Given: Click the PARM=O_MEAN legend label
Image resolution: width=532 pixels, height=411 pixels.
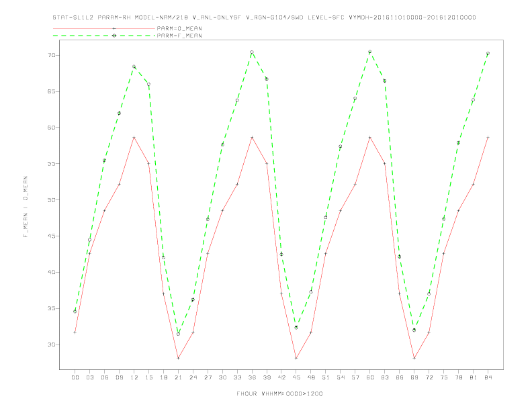Looking at the screenshot, I should click(x=179, y=28).
